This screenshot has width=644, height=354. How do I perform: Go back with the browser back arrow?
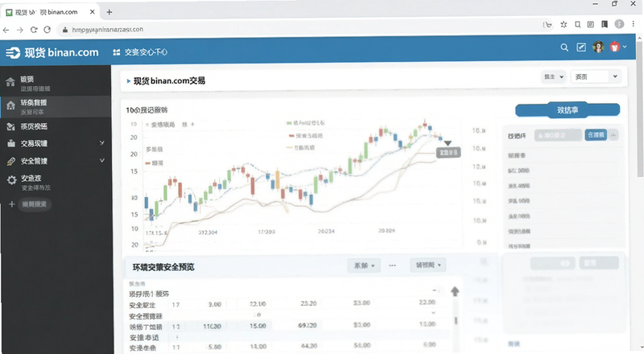click(x=6, y=30)
